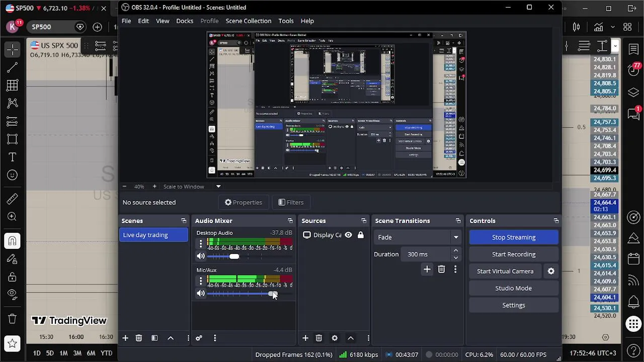Open the OBS Docks menu

click(x=185, y=21)
